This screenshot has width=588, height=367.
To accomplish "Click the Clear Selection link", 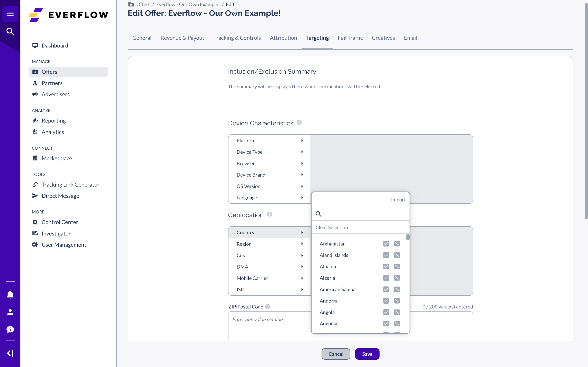I will click(332, 227).
